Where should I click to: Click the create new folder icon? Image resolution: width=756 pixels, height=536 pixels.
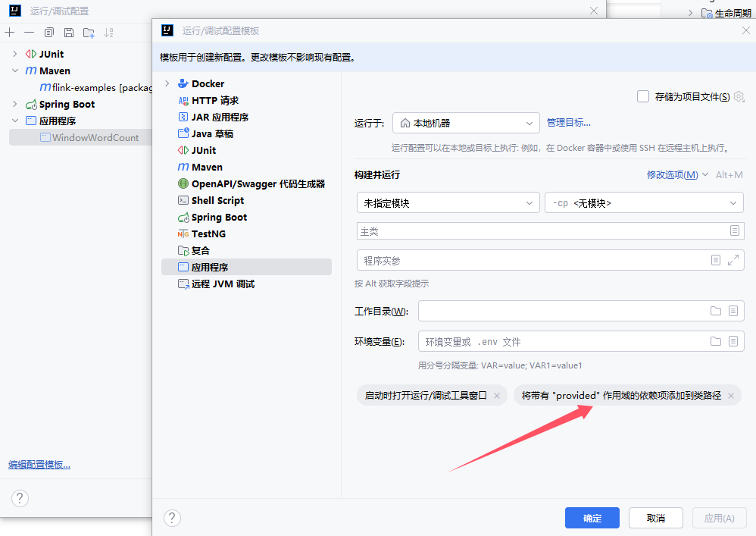89,33
